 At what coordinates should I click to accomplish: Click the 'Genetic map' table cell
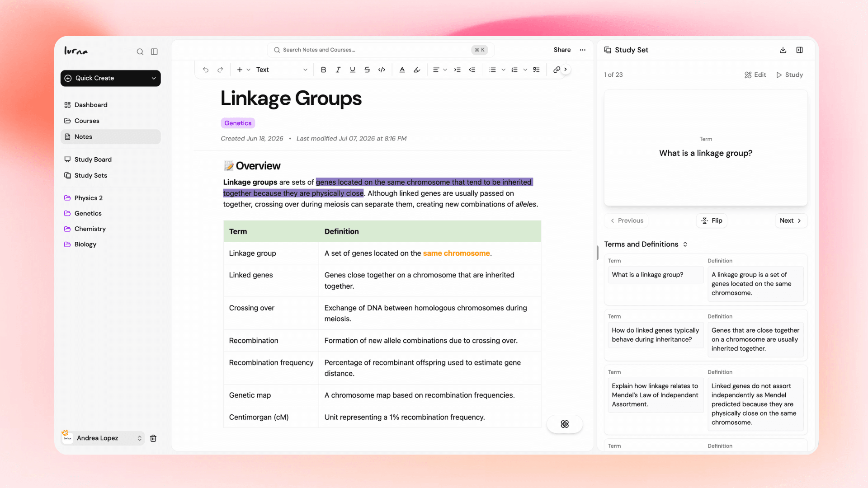click(271, 395)
